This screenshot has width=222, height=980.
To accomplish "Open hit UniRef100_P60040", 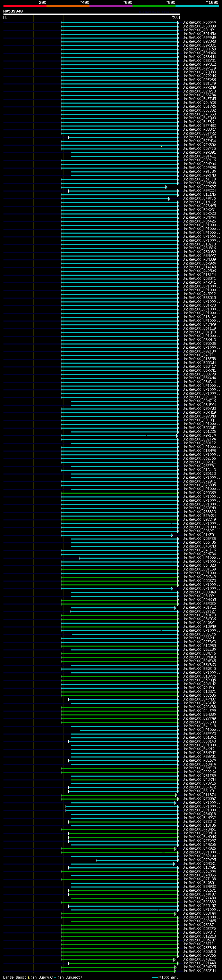I will pos(199,23).
